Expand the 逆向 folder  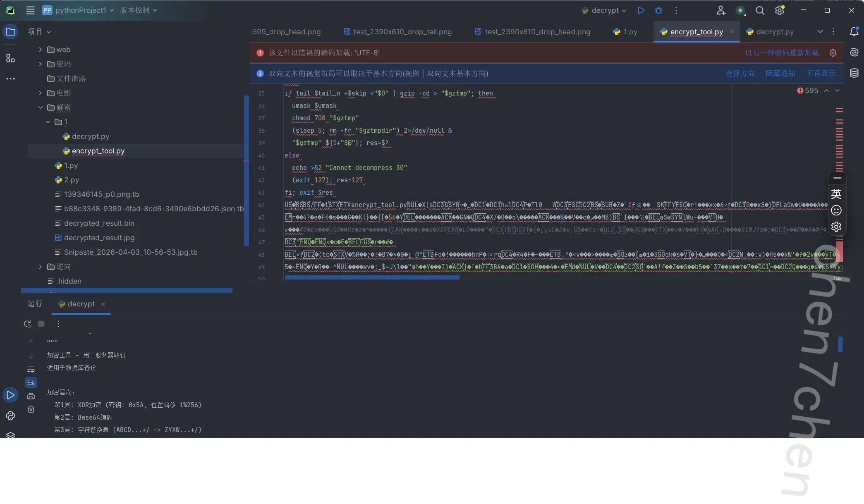click(40, 267)
